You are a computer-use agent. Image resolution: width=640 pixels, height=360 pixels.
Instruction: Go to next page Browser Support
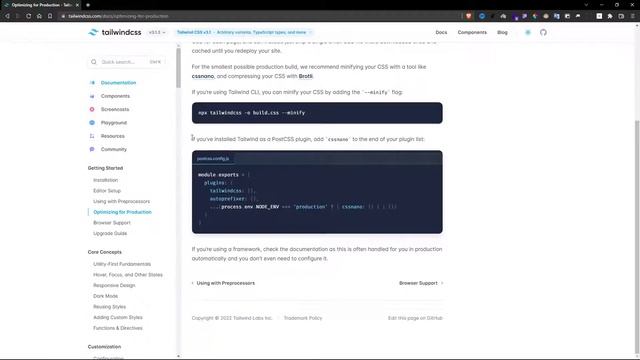[421, 283]
